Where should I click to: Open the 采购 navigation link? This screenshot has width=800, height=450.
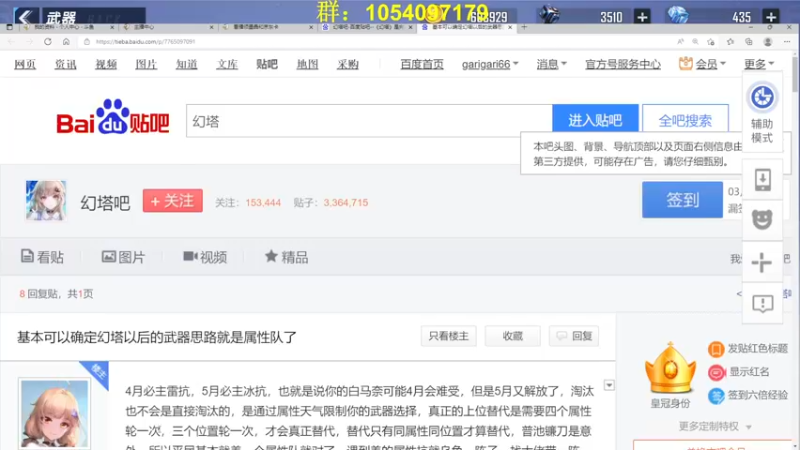[x=347, y=64]
